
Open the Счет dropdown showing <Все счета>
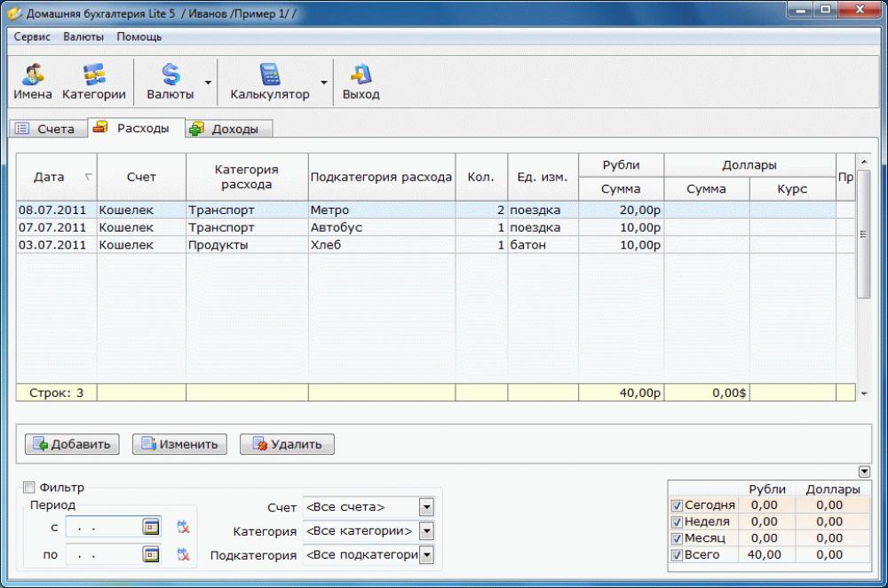(425, 506)
